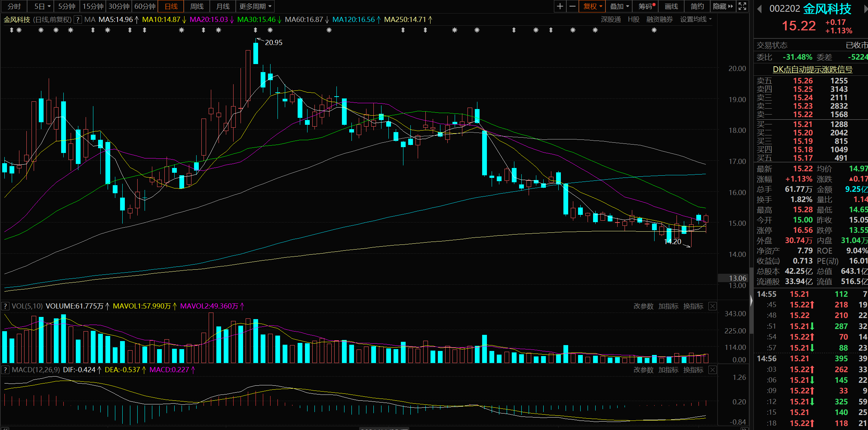The image size is (868, 430).
Task: Click the zoom out minus icon
Action: (x=572, y=6)
